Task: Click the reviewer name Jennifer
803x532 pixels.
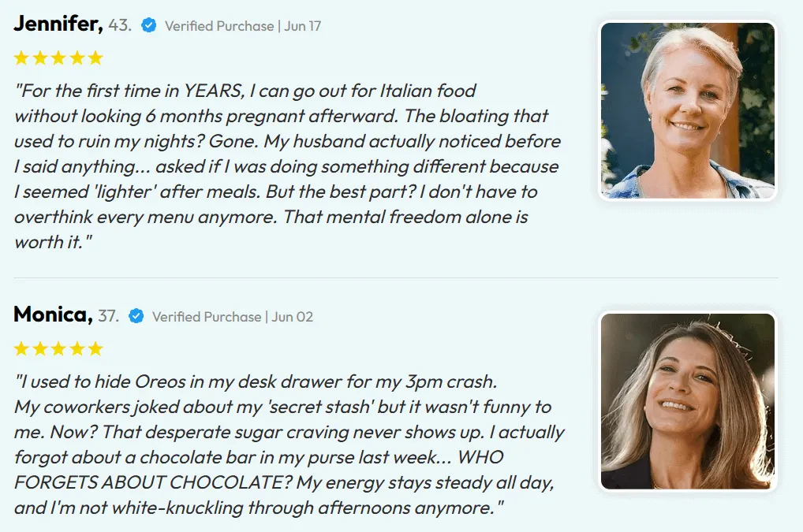Action: pyautogui.click(x=58, y=24)
